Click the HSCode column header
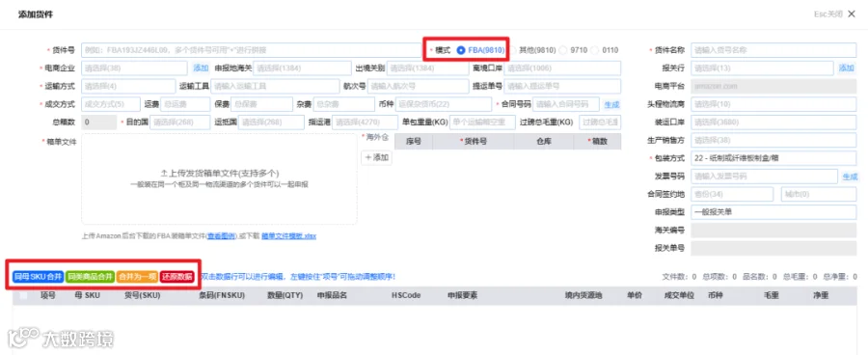The width and height of the screenshot is (868, 355). tap(406, 296)
